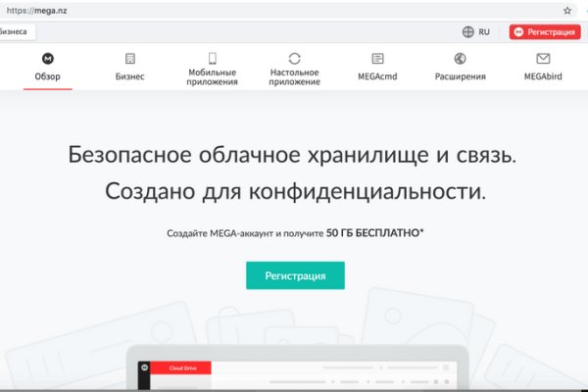Select the Расширения tab label
Image resolution: width=588 pixels, height=392 pixels.
pyautogui.click(x=461, y=76)
